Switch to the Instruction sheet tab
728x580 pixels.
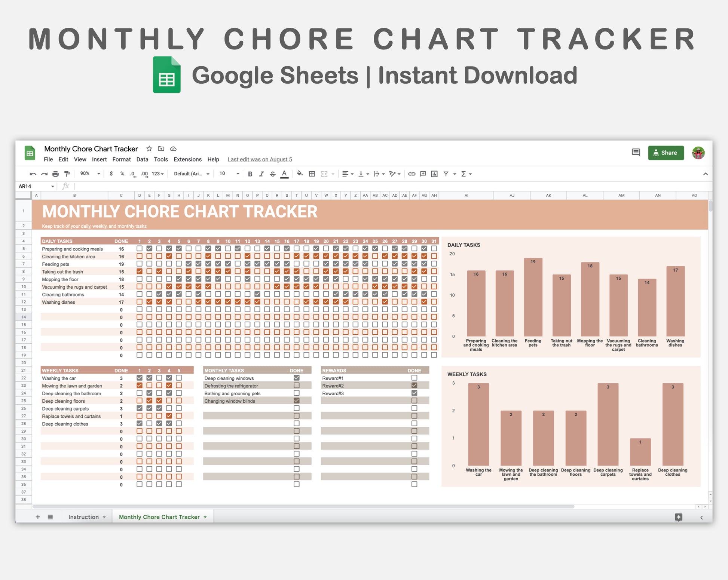(x=83, y=517)
